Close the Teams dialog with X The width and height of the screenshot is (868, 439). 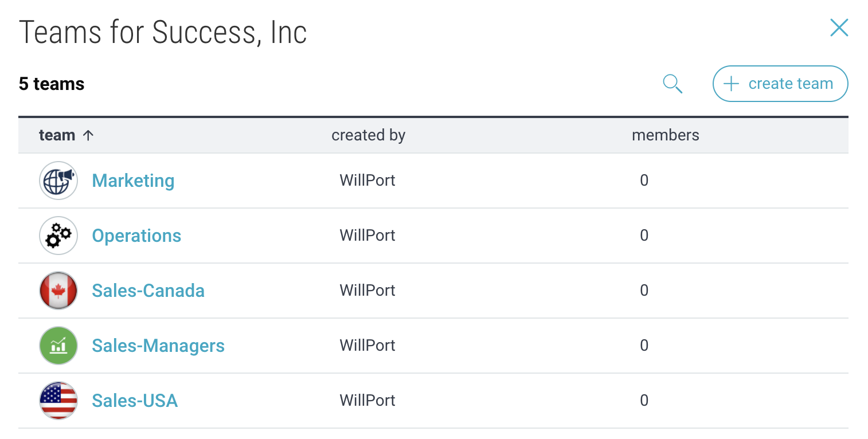(839, 28)
